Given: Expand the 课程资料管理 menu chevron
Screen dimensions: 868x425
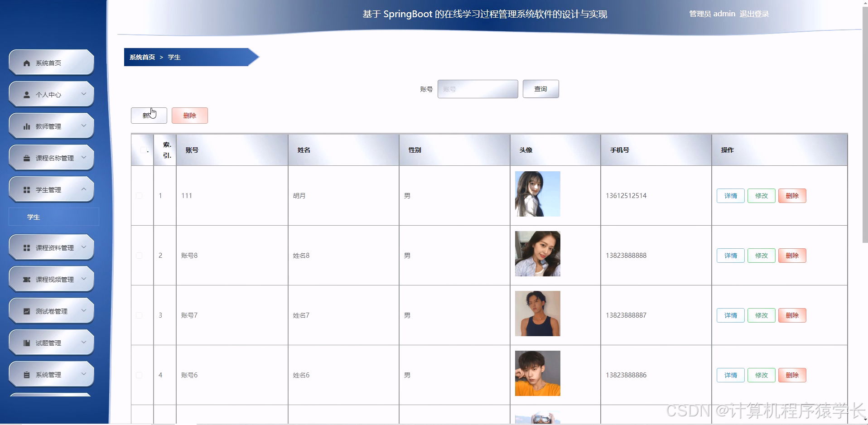Looking at the screenshot, I should [84, 247].
